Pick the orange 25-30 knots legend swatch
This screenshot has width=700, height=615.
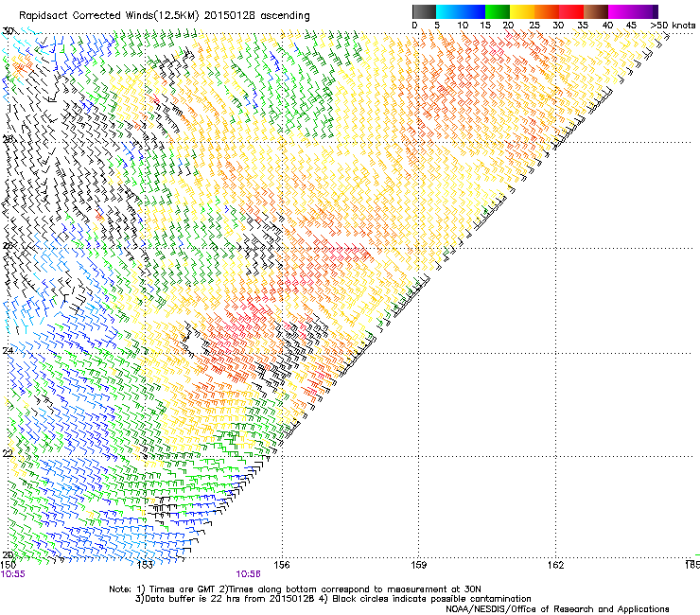pos(547,11)
